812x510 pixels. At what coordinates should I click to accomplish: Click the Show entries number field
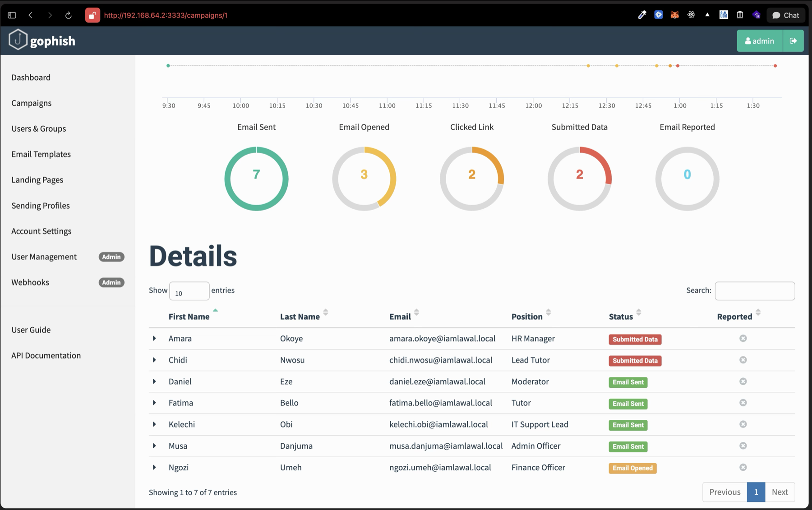click(x=189, y=291)
